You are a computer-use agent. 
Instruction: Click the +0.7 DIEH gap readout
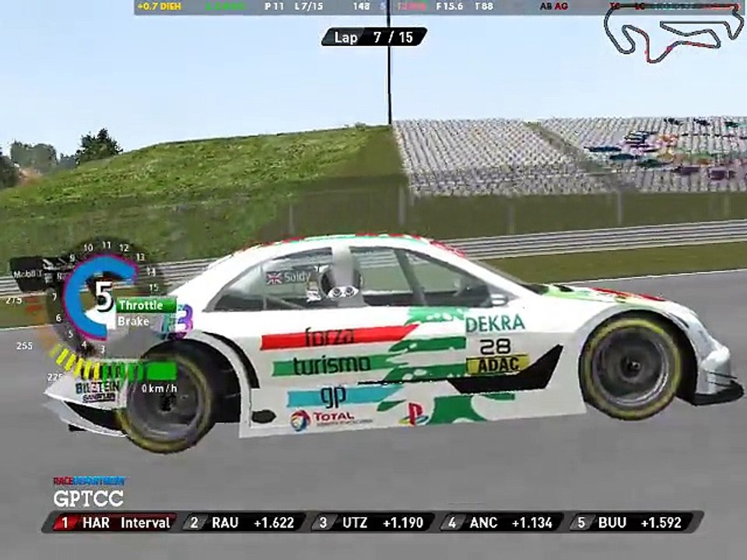pyautogui.click(x=159, y=7)
